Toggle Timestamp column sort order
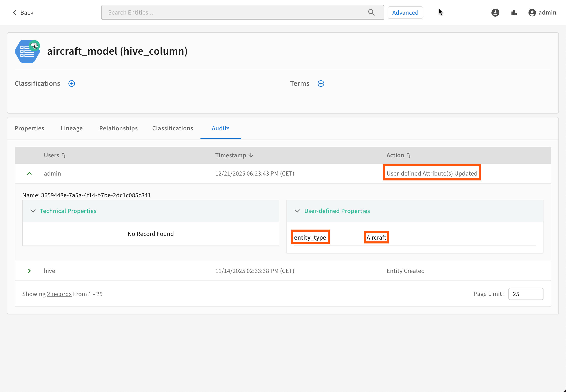566x392 pixels. point(251,155)
